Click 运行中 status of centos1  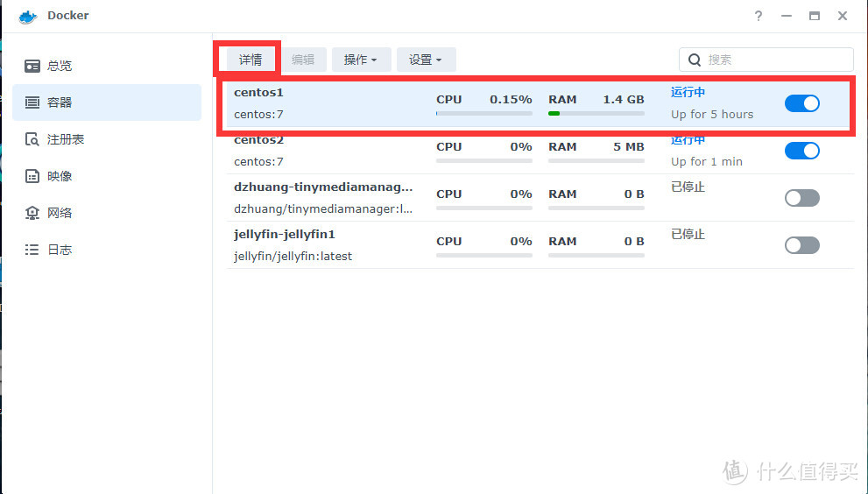click(x=688, y=93)
